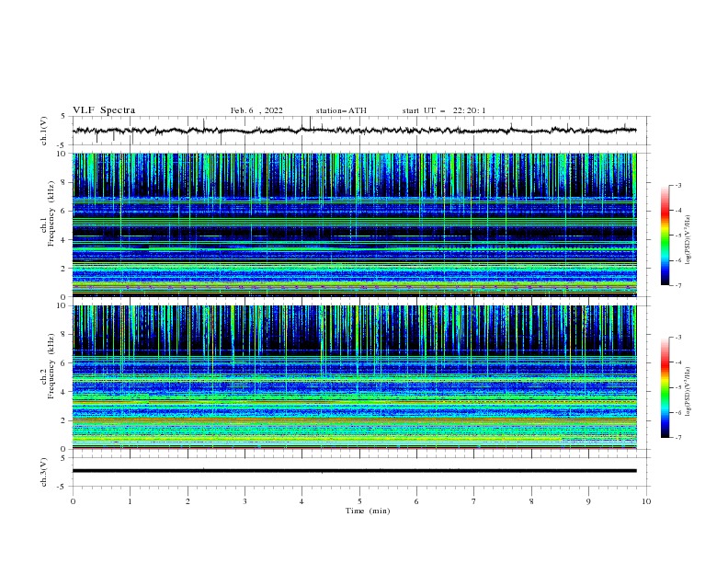Viewport: 728px width, 563px height.
Task: Click the "3" tick on the time axis
Action: point(245,501)
